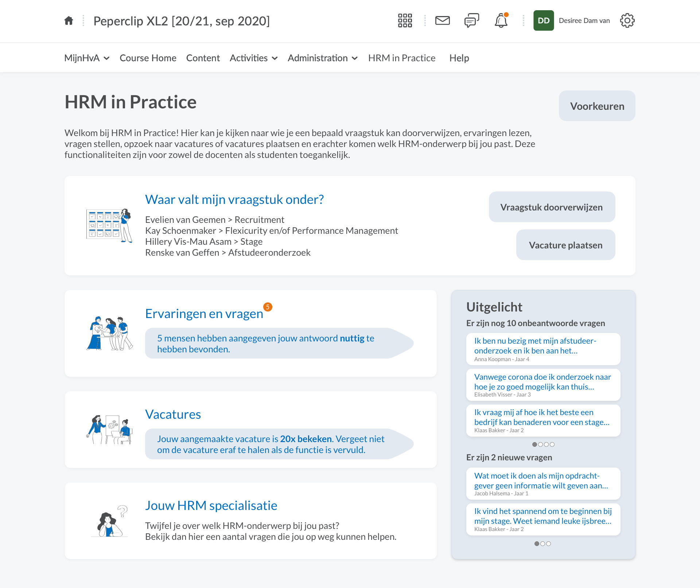Select second dot in unanswered questions carousel
700x588 pixels.
(x=541, y=444)
